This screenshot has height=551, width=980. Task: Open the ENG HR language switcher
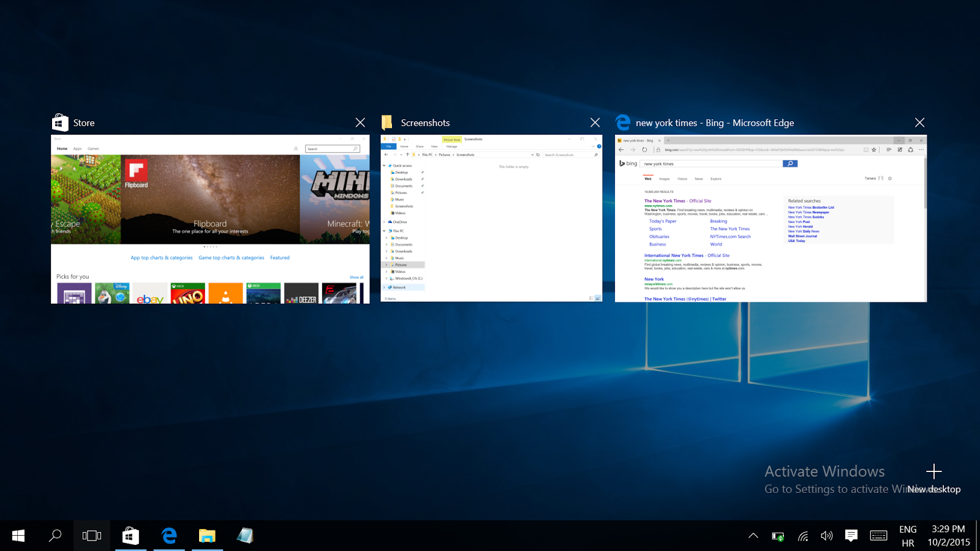pos(908,536)
